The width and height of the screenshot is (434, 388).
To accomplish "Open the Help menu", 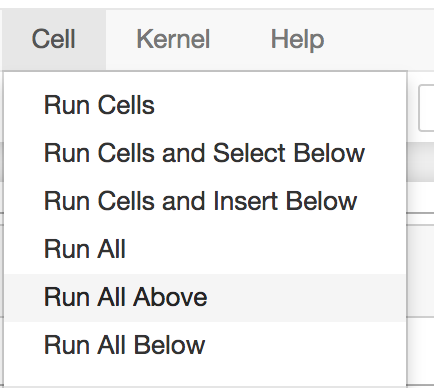I will [x=297, y=39].
